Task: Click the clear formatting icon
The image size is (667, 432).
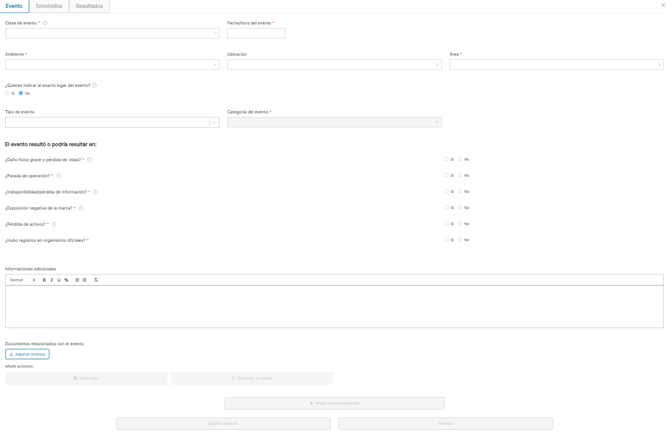Action: pyautogui.click(x=96, y=280)
